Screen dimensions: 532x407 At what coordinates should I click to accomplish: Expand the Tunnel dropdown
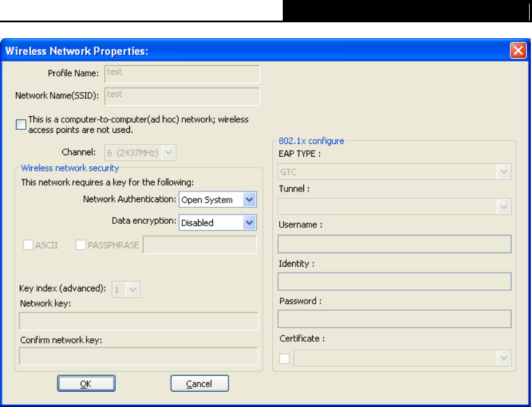394,207
